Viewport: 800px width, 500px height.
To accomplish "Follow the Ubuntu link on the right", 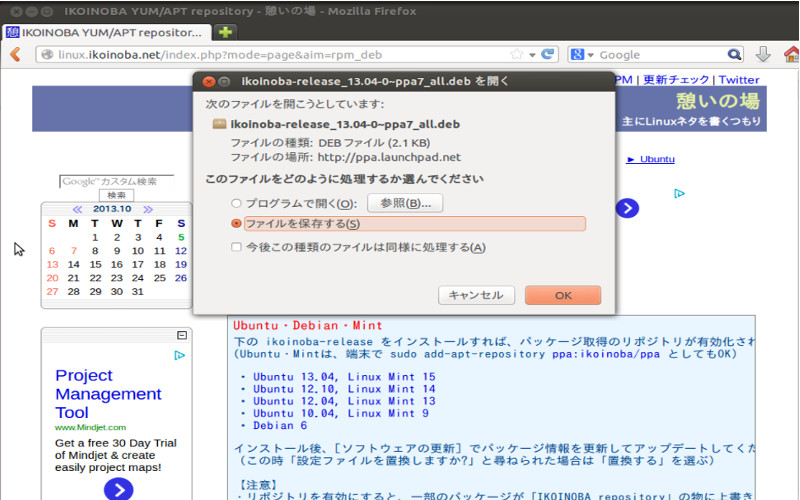I will pos(651,159).
